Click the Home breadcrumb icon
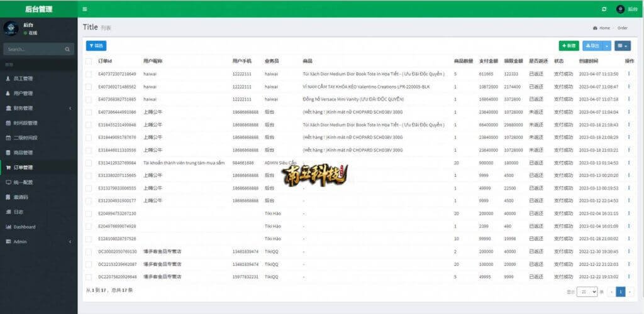The height and width of the screenshot is (314, 644). click(x=595, y=28)
